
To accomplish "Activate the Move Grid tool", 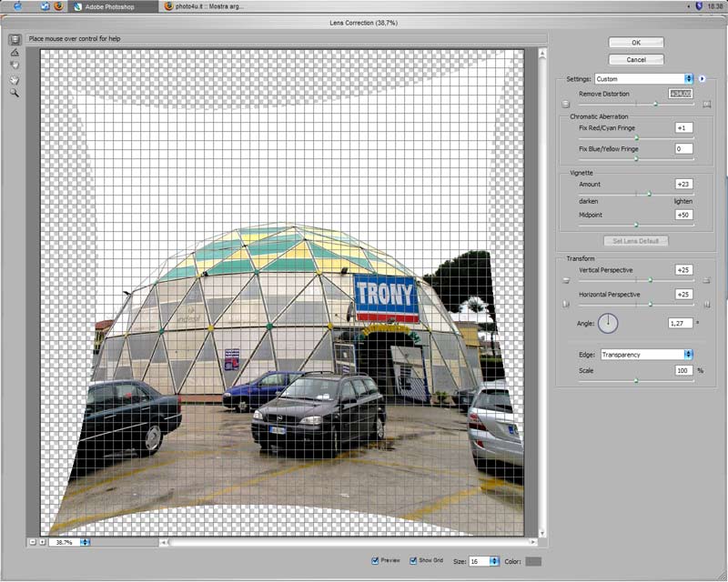I will 15,65.
